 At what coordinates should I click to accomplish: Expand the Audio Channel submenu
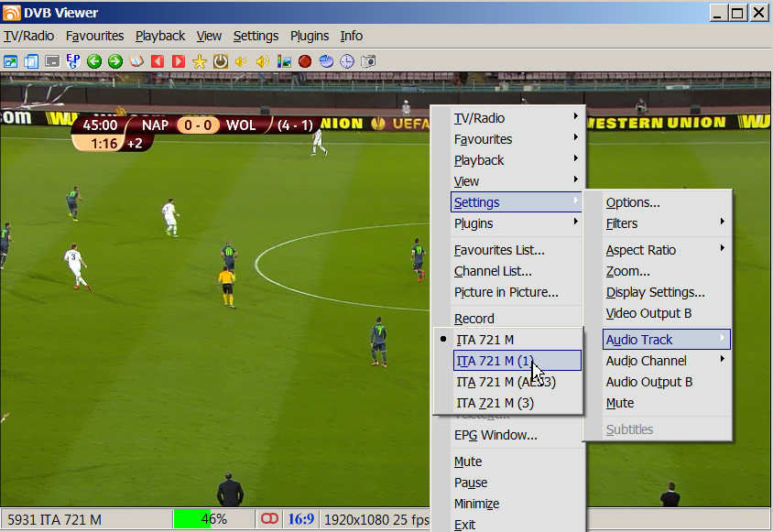(x=667, y=361)
